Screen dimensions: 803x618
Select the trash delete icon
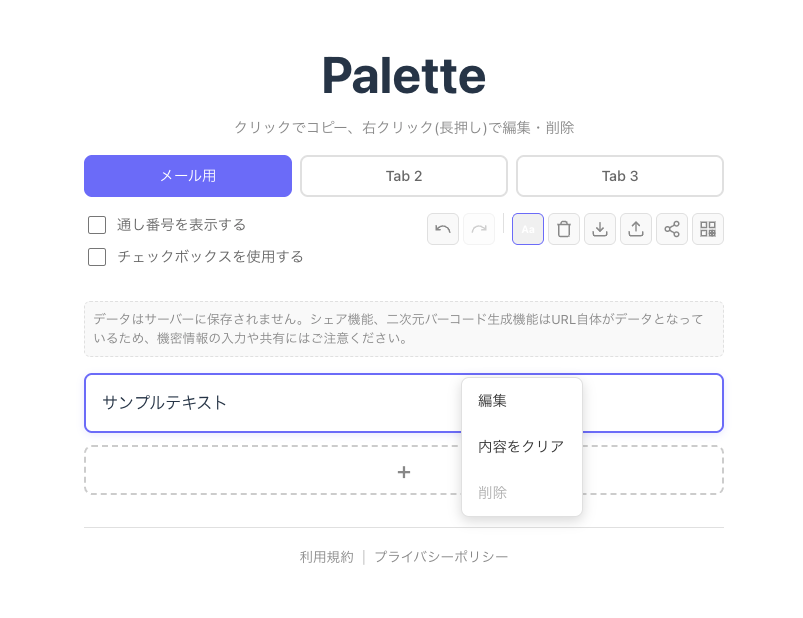563,229
